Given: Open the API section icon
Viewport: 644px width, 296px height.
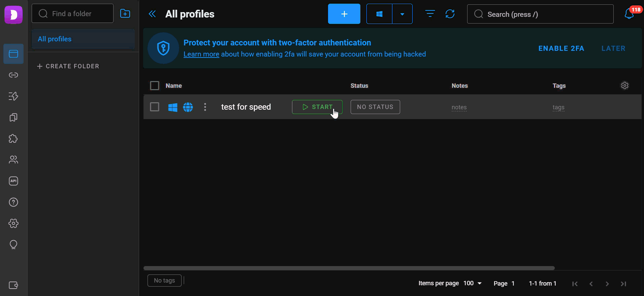Looking at the screenshot, I should [x=13, y=181].
